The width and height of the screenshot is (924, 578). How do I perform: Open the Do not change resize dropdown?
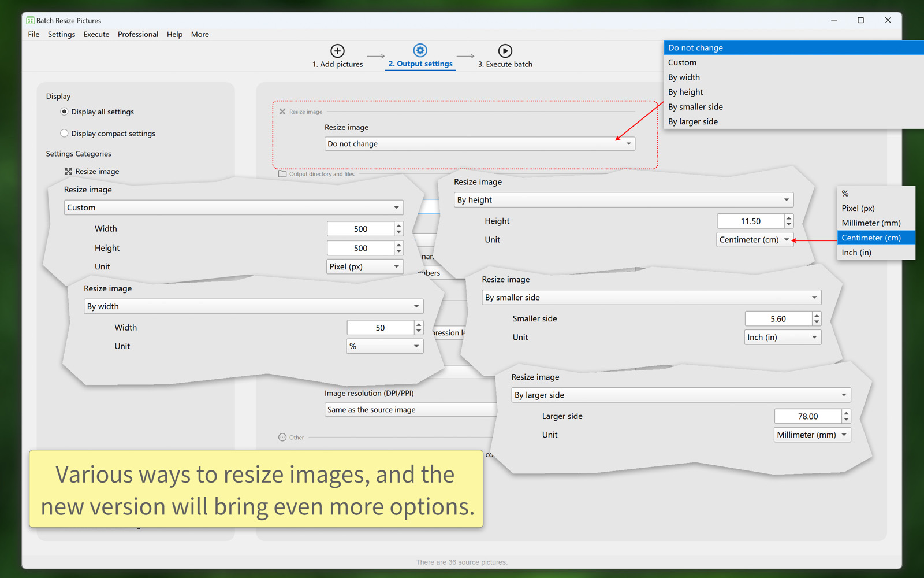point(480,143)
